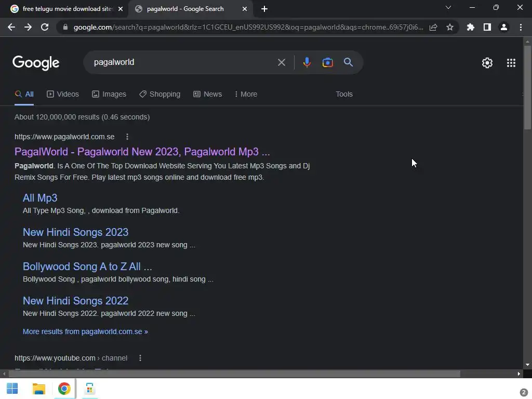Click the horizontal scrollbar thumb
The image size is (532, 399).
pos(234,374)
